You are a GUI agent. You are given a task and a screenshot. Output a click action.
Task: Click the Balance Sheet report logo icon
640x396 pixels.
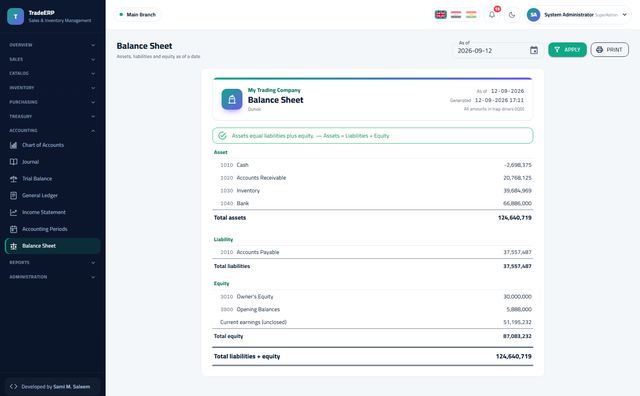(x=232, y=99)
